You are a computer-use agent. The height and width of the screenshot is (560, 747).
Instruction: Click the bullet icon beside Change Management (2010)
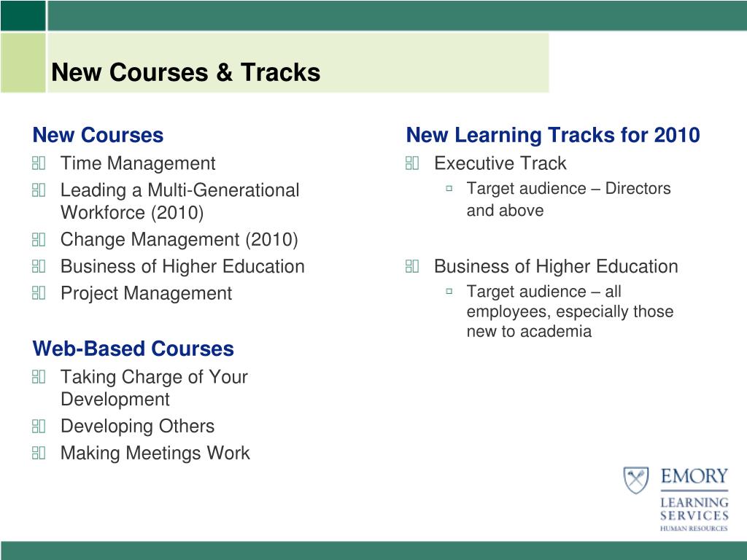click(x=39, y=239)
